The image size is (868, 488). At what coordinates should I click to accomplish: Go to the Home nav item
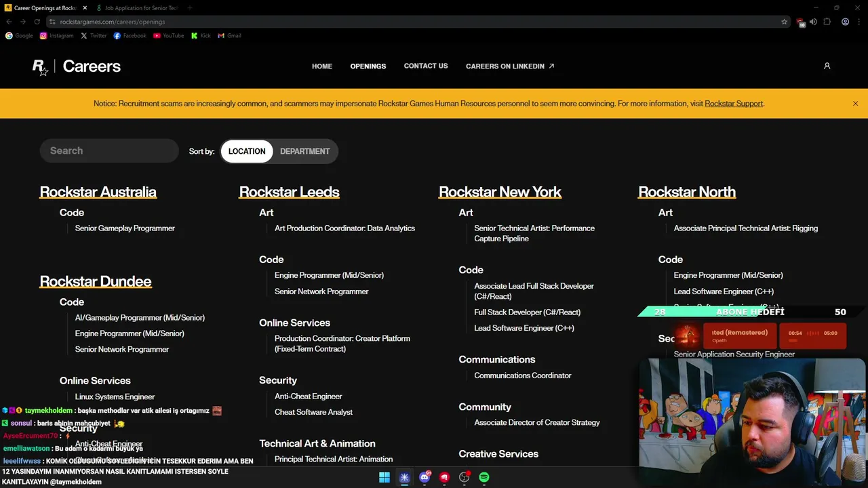pos(322,66)
